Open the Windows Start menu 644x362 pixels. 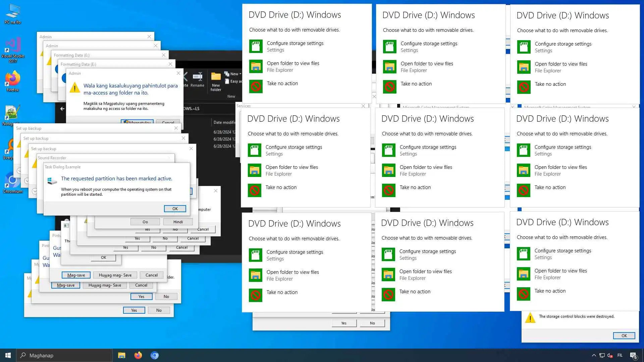click(8, 355)
